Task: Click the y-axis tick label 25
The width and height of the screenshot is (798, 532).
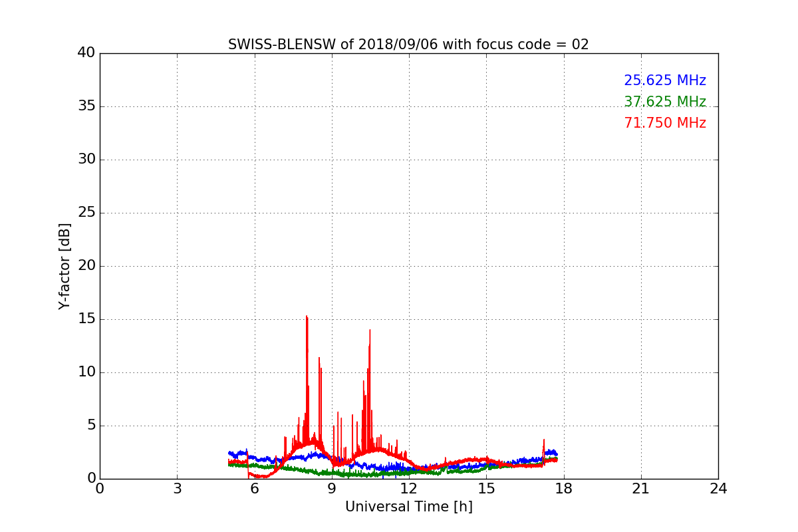Action: [x=86, y=213]
